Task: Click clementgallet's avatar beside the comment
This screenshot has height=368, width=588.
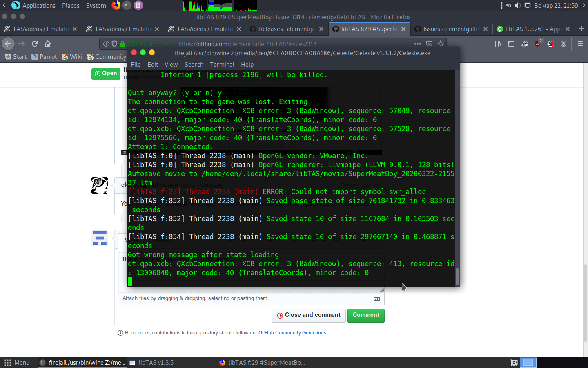Action: (100, 186)
